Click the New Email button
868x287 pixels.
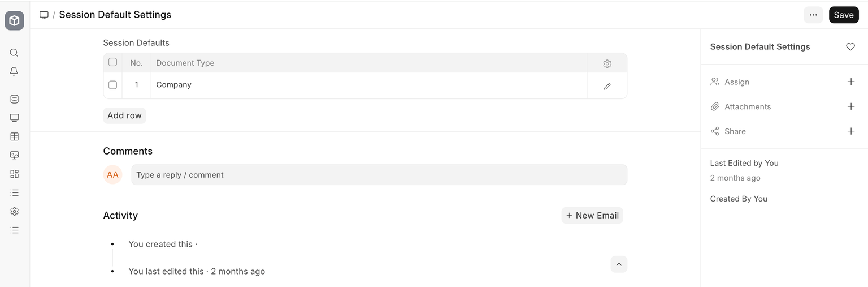[592, 215]
